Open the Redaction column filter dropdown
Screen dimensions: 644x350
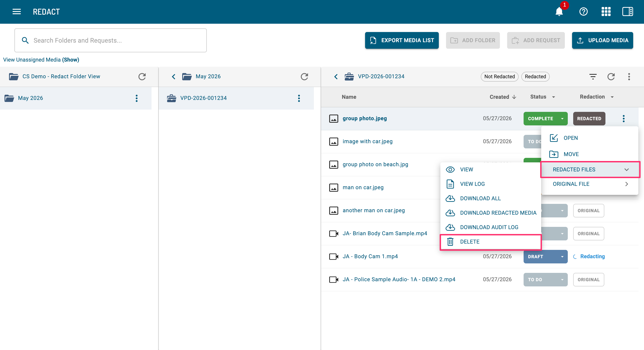click(x=612, y=97)
